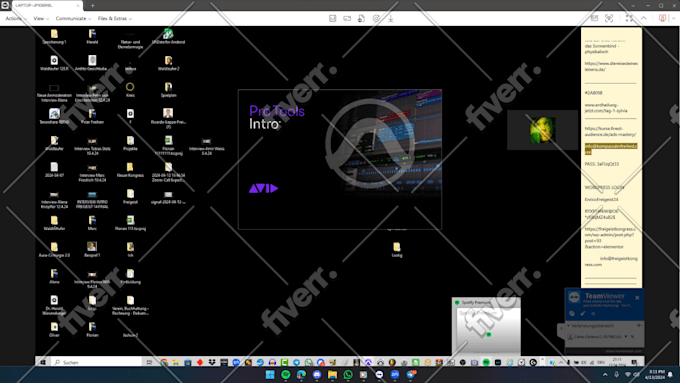Open the Alena folder on desktop
The width and height of the screenshot is (680, 383).
click(x=54, y=276)
